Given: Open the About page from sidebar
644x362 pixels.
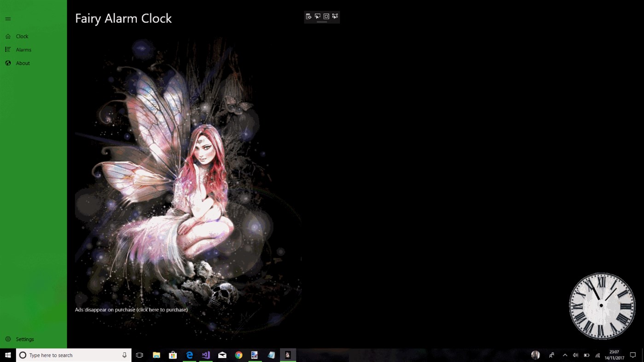Looking at the screenshot, I should click(23, 63).
